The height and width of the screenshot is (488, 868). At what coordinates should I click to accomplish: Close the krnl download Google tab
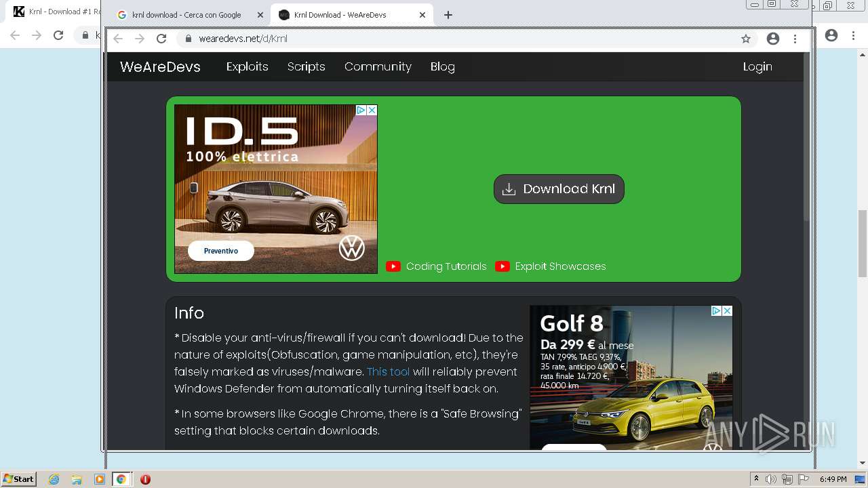260,15
